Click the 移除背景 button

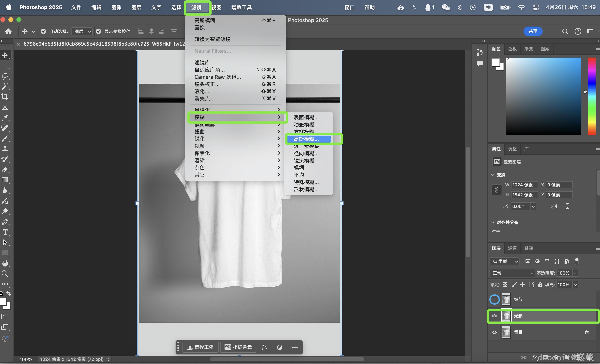click(x=238, y=347)
